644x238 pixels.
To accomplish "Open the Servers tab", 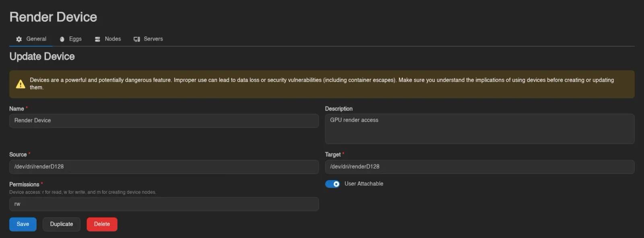I will click(x=148, y=39).
